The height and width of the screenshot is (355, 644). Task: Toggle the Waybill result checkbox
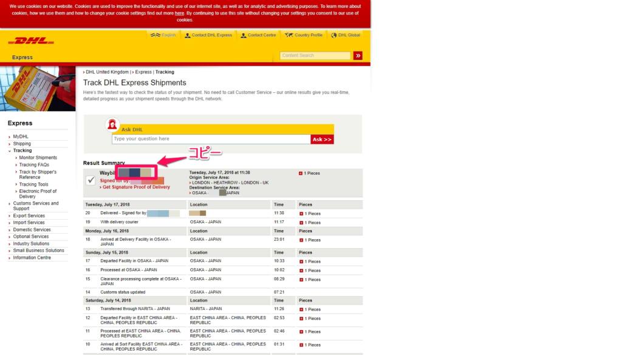coord(91,180)
